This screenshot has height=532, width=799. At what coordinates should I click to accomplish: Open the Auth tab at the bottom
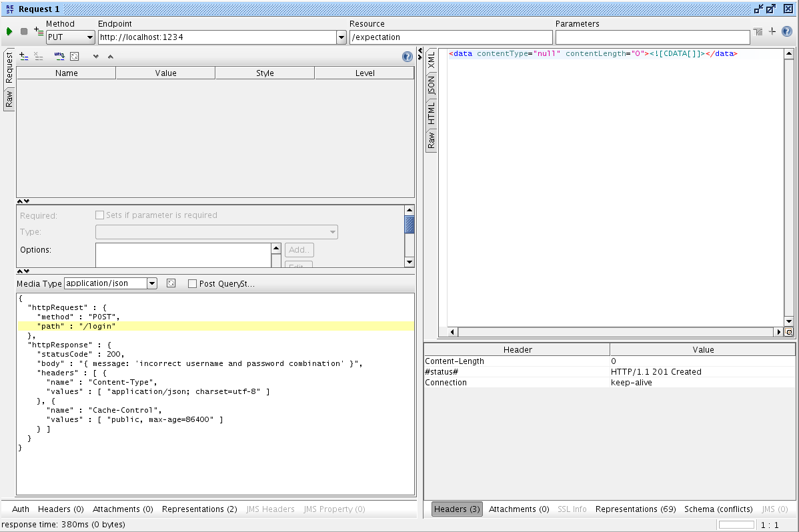(20, 509)
